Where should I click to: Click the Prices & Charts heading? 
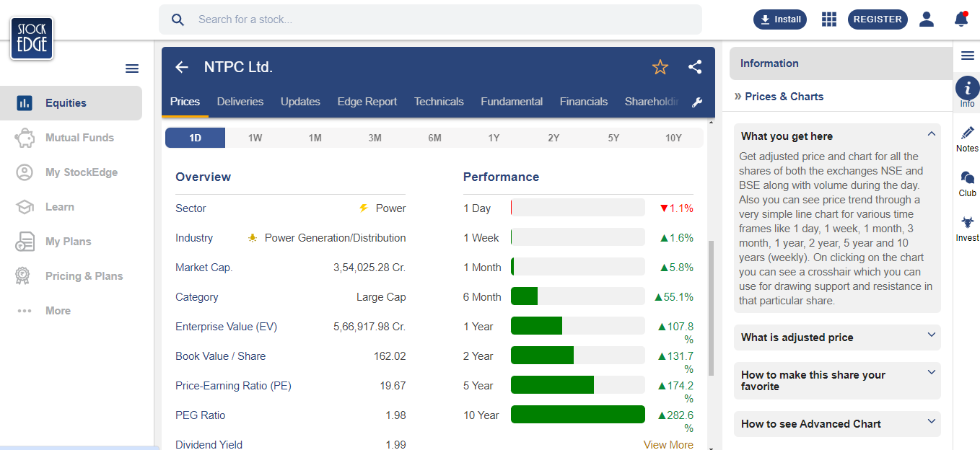point(784,97)
